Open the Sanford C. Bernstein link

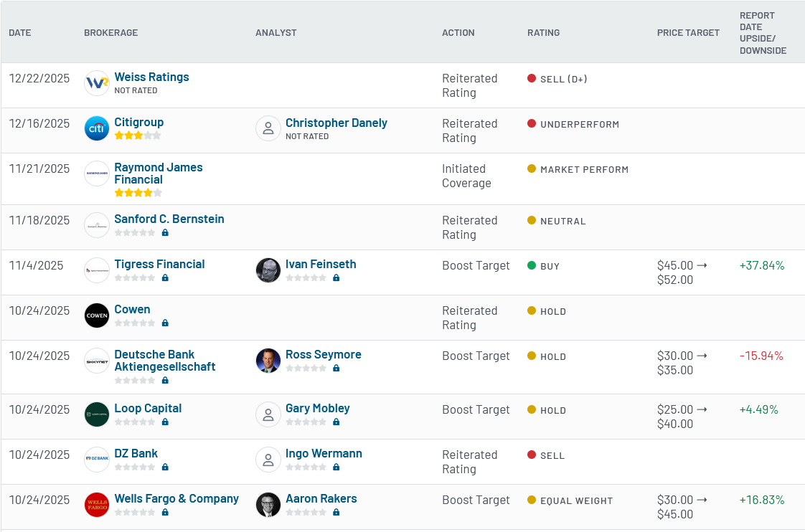coord(169,219)
